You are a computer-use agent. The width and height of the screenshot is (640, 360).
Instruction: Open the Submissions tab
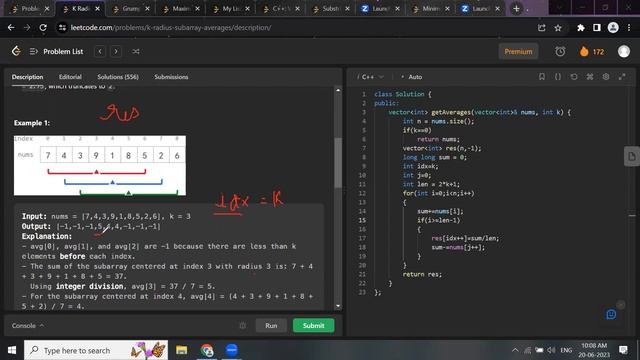tap(171, 77)
